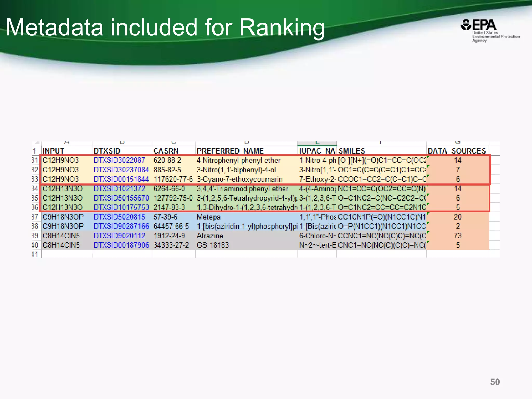Select cell with CAS 1912-24-9
This screenshot has height=399, width=532.
point(174,236)
